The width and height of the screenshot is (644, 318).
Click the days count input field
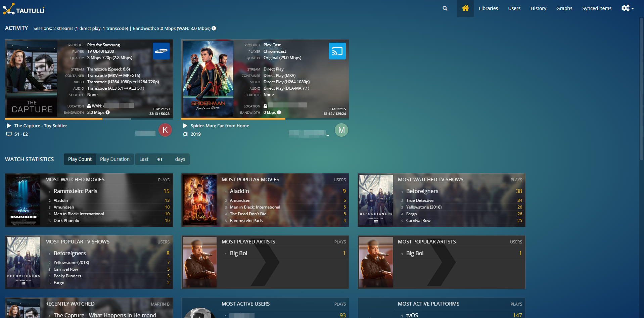point(162,159)
